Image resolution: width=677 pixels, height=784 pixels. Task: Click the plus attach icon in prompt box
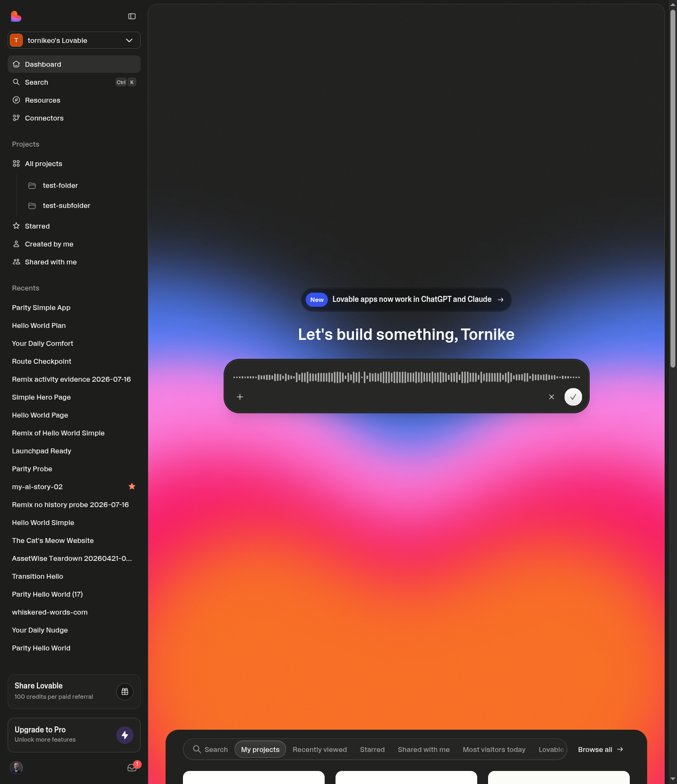(x=240, y=397)
